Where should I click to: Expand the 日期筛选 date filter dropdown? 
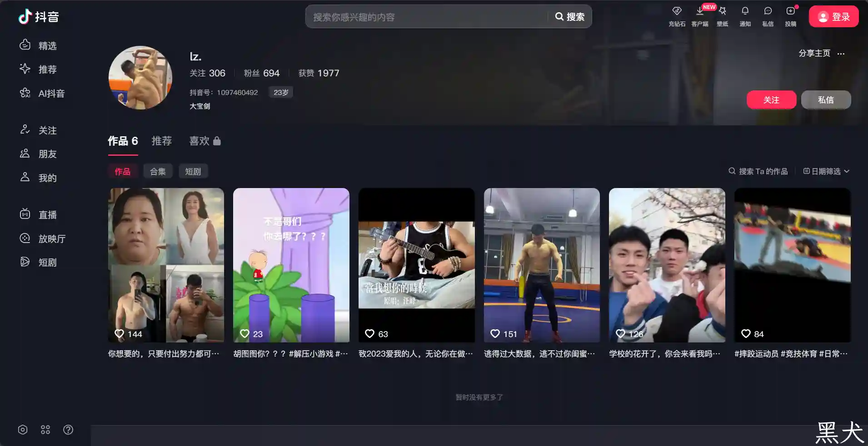[x=826, y=171]
